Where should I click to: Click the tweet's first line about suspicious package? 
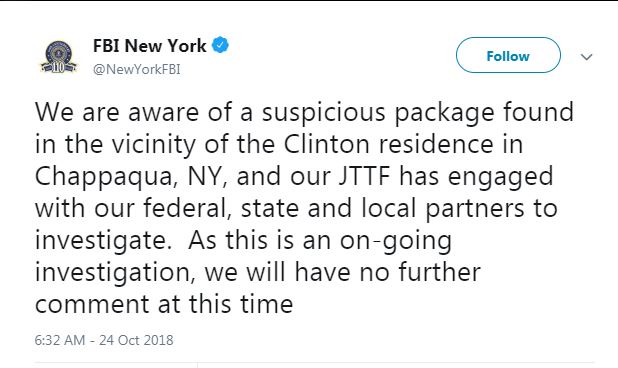pyautogui.click(x=304, y=113)
